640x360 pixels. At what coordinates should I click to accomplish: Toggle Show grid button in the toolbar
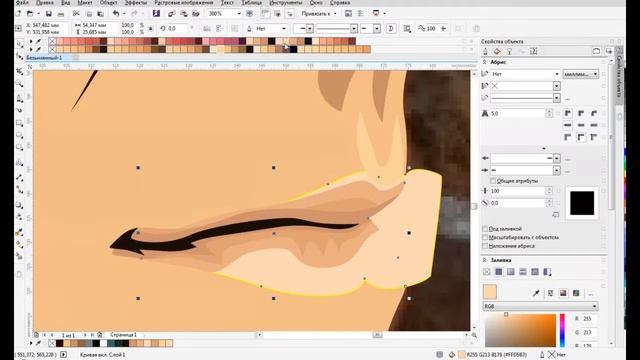pyautogui.click(x=277, y=13)
